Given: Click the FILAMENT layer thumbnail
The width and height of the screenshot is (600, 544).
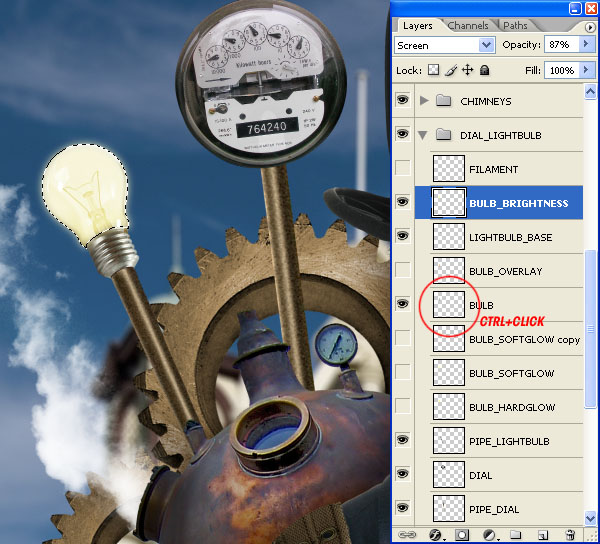Looking at the screenshot, I should click(x=449, y=168).
